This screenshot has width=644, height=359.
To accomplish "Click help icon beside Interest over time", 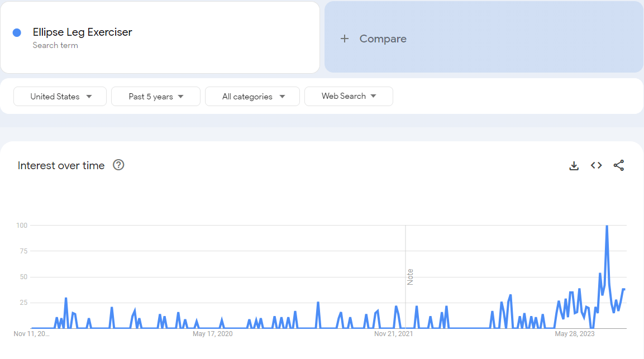I will pyautogui.click(x=118, y=165).
